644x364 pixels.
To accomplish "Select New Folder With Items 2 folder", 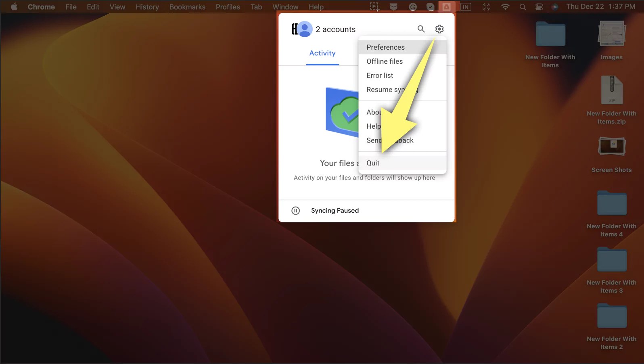I will (x=612, y=327).
